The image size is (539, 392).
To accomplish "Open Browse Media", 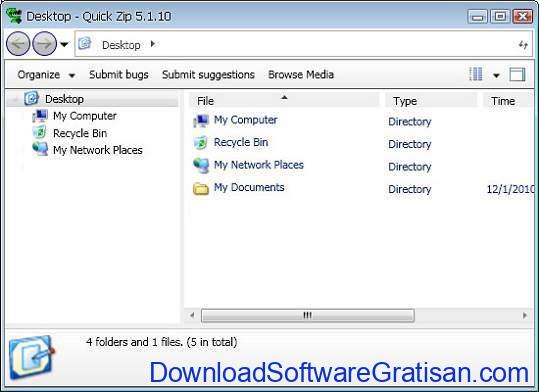I will [301, 75].
